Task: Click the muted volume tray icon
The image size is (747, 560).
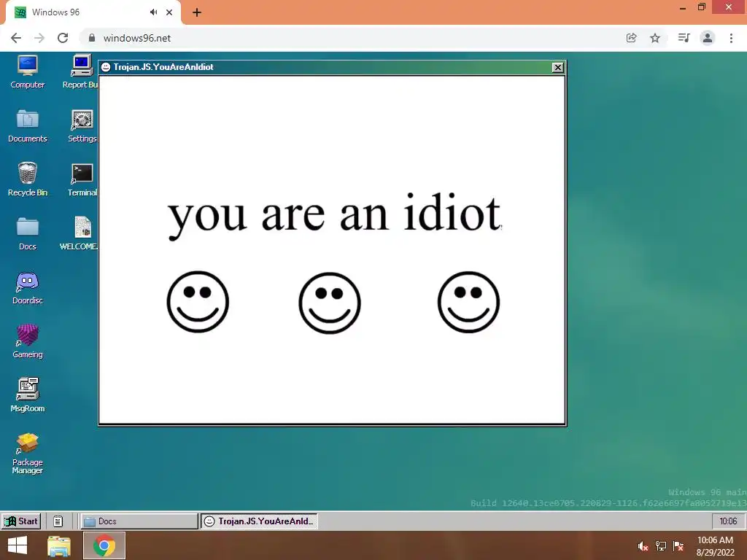Action: pyautogui.click(x=643, y=546)
